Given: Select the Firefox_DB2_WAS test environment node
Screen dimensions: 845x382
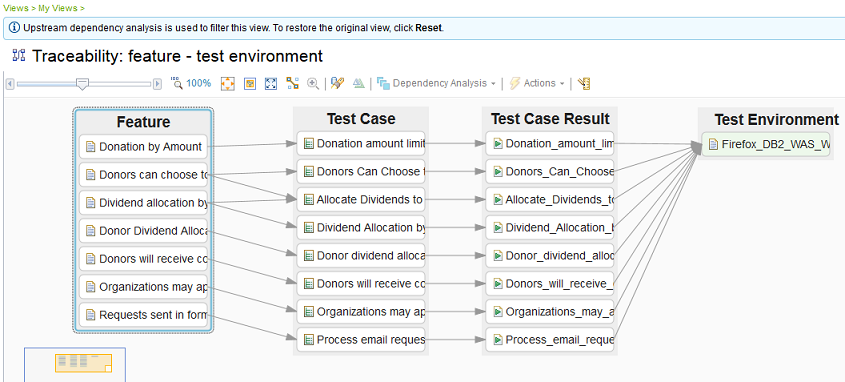Looking at the screenshot, I should [x=766, y=144].
